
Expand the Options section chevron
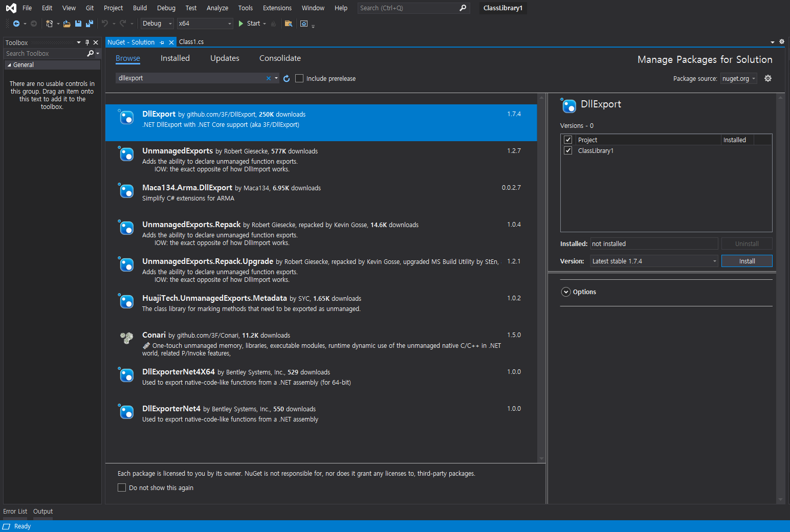tap(566, 292)
